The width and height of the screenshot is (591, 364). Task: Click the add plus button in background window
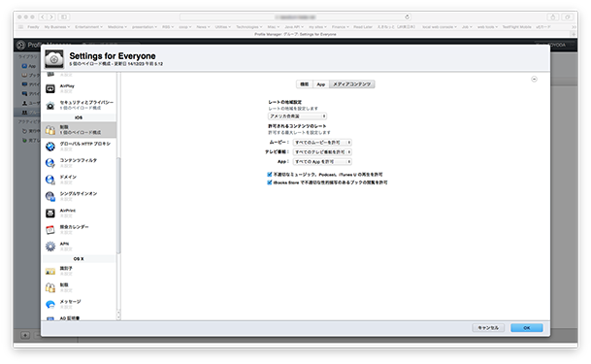tap(25, 335)
